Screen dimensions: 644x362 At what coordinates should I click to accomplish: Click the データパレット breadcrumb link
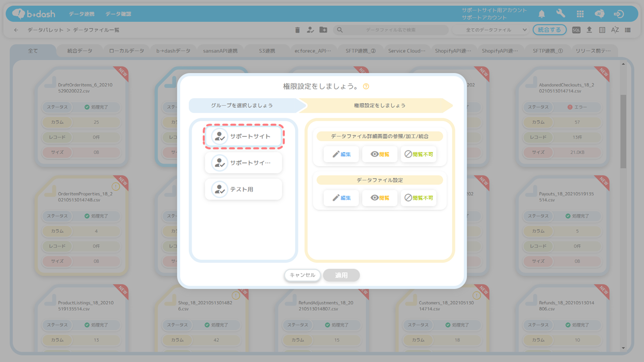[x=45, y=30]
